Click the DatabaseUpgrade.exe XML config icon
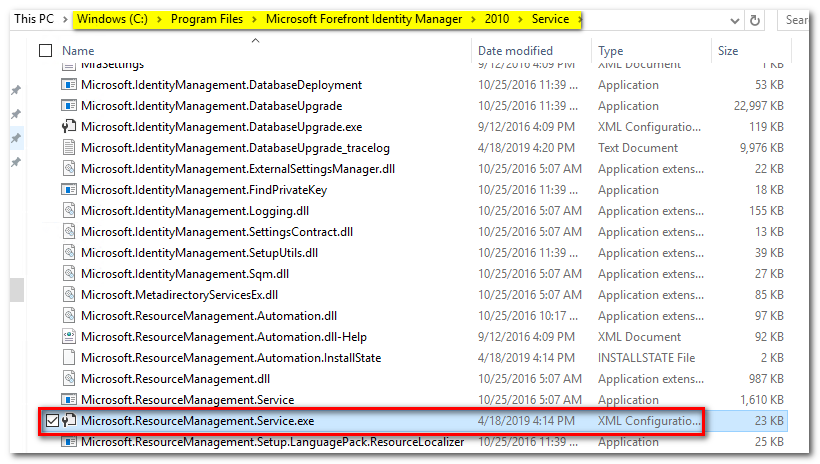Viewport: 820px width, 464px height. pyautogui.click(x=69, y=127)
